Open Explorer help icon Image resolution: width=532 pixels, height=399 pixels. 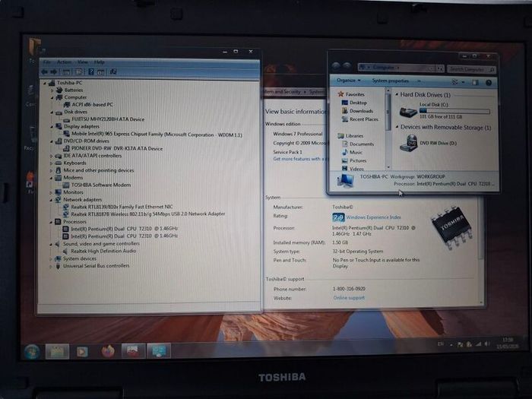[489, 83]
